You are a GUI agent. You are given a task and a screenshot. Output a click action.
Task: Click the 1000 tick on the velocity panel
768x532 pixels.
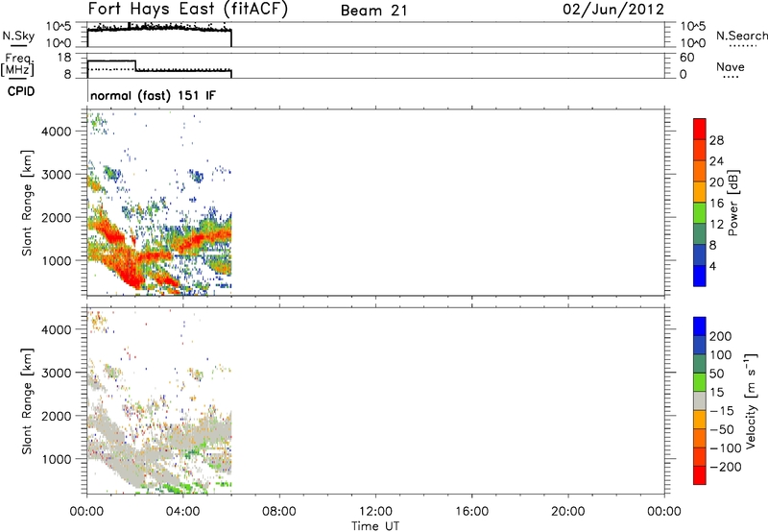coord(57,459)
